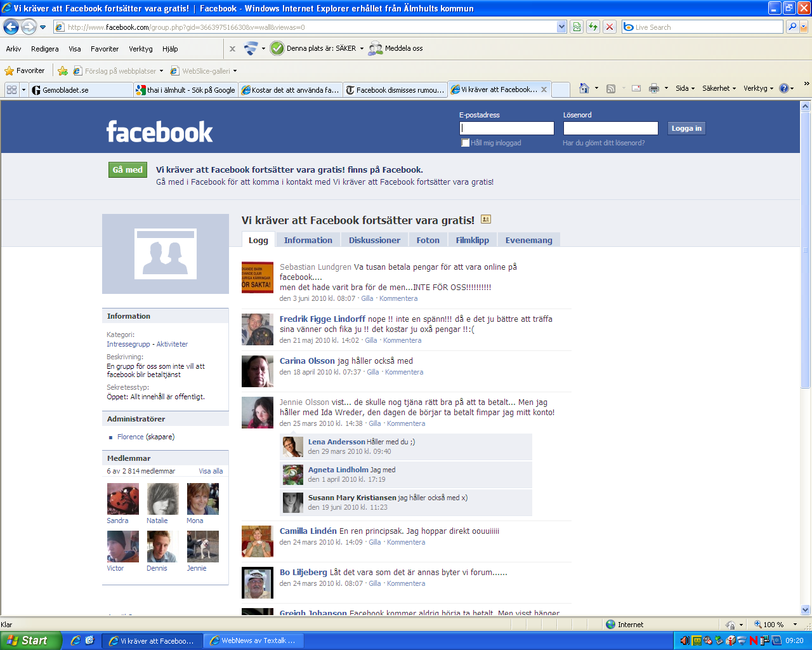Viewport: 812px width, 650px height.
Task: Expand address bar history dropdown
Action: pyautogui.click(x=561, y=27)
